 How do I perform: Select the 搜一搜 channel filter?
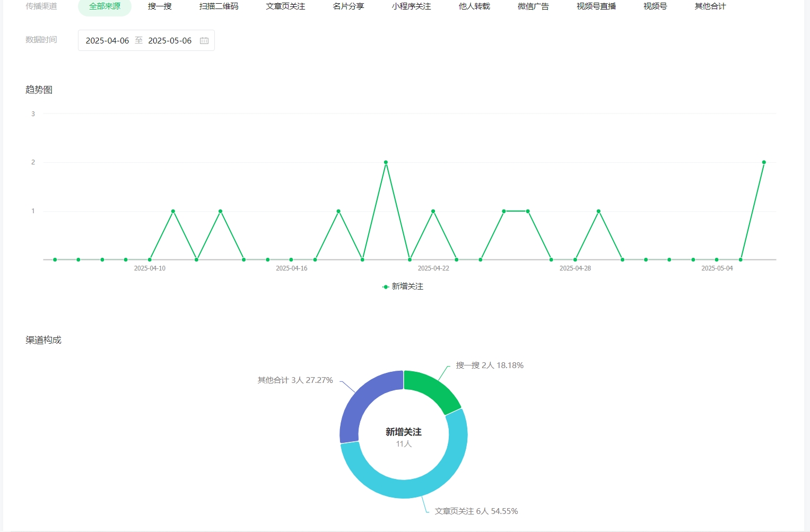[x=160, y=6]
